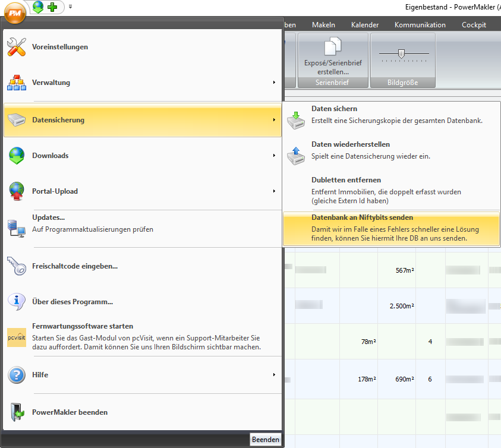Click the Downloads globe icon
The image size is (501, 448).
[x=17, y=156]
